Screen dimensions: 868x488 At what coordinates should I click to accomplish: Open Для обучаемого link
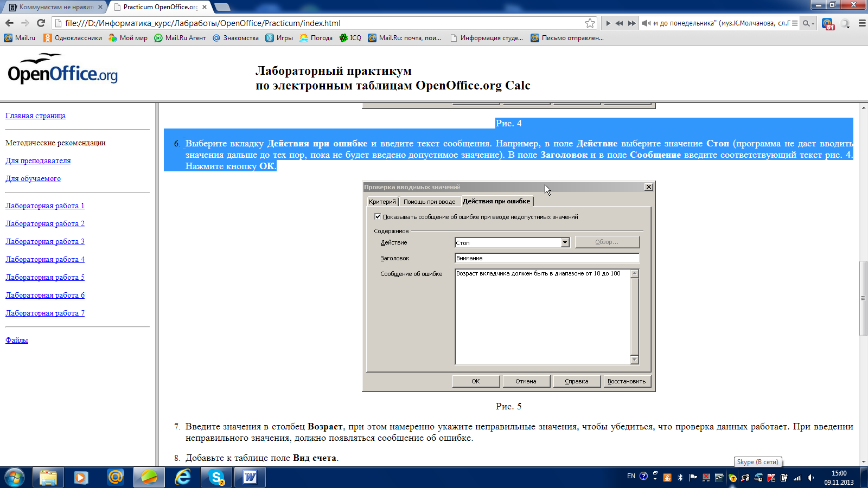[x=33, y=178]
